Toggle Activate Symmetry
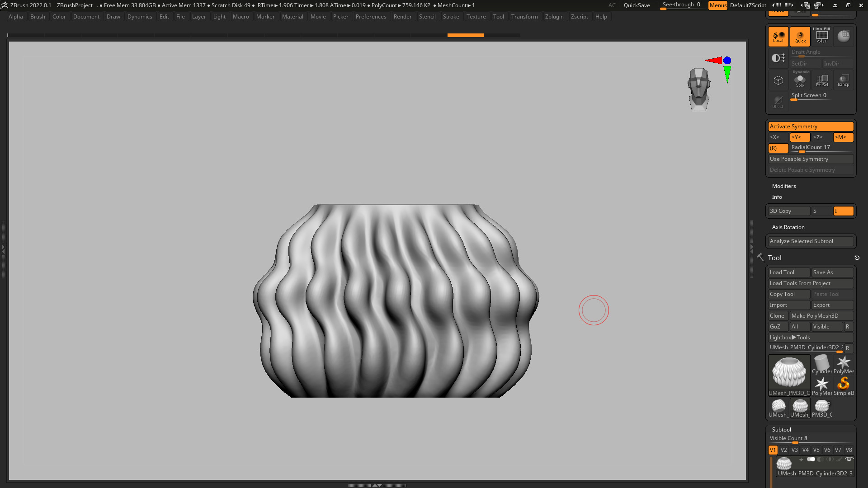 pos(811,127)
